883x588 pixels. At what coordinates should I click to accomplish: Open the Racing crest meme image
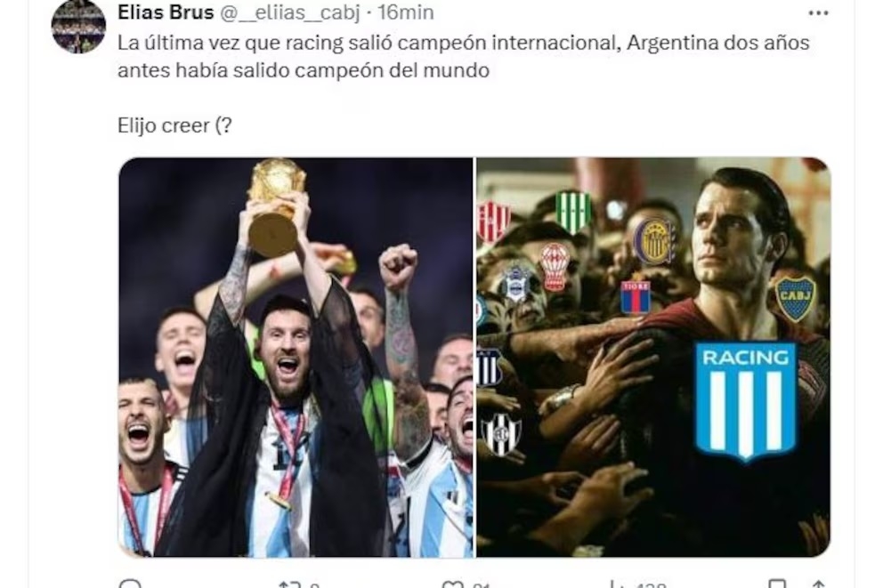point(653,358)
